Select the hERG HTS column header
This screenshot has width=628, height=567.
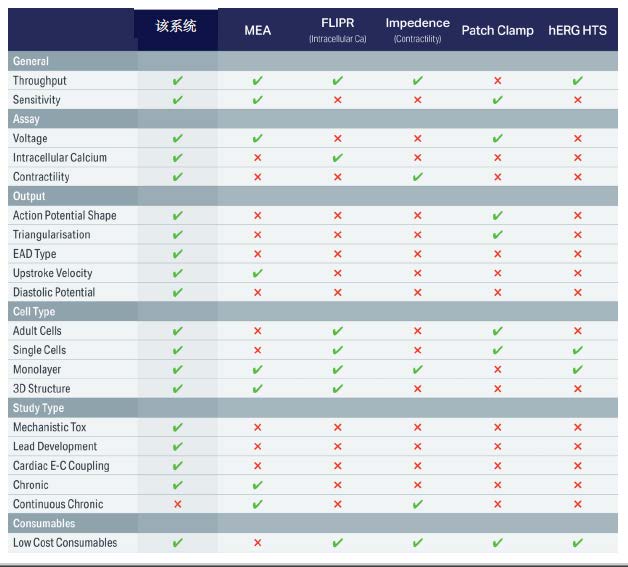tap(577, 30)
